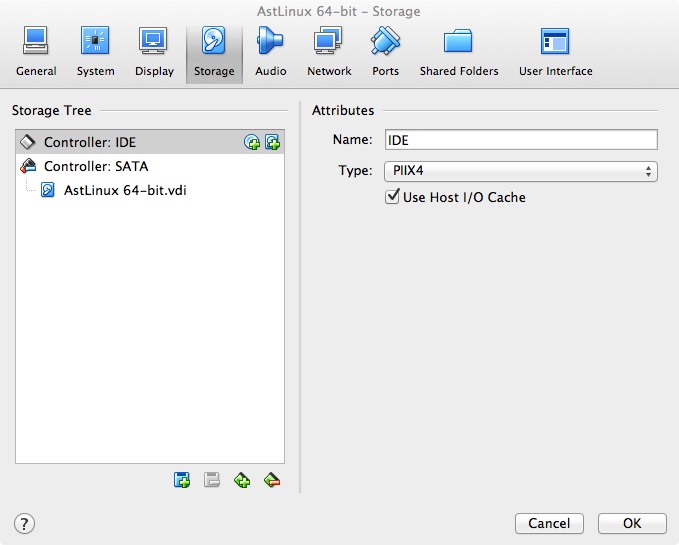Open the General settings tab
This screenshot has height=545, width=679.
36,52
